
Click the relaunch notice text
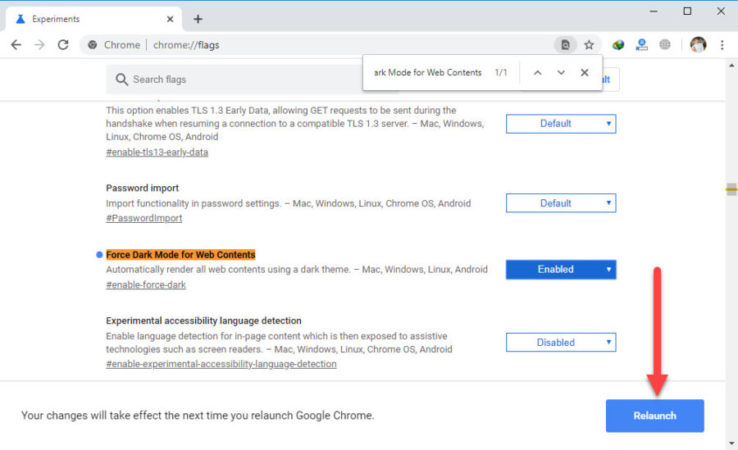coord(198,416)
